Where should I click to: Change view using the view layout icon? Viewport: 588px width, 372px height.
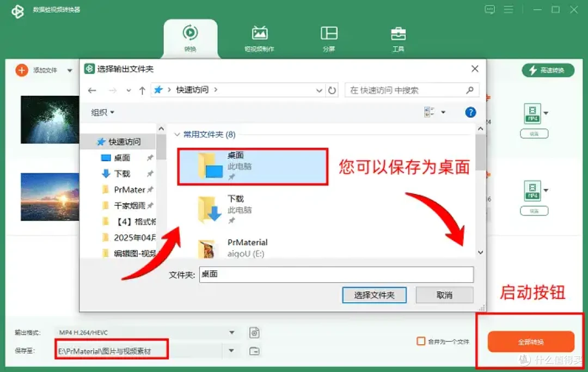429,112
